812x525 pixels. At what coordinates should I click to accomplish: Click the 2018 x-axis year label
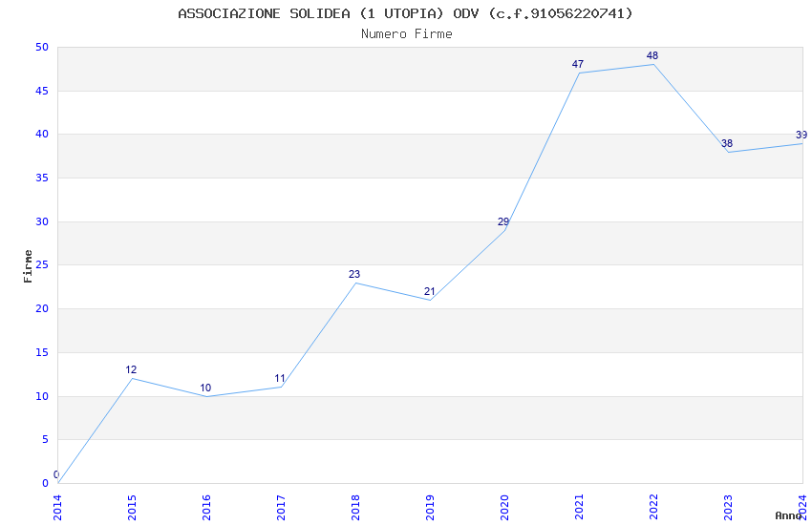pyautogui.click(x=355, y=508)
